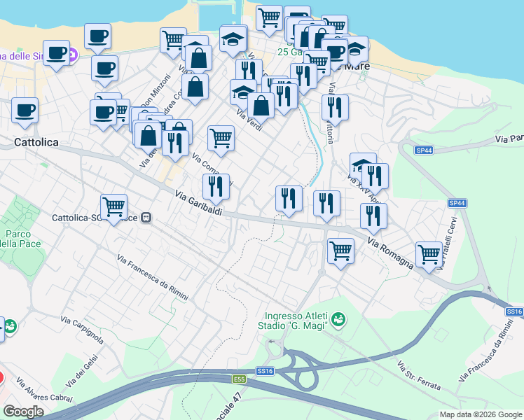Click the Via Carpignola label
The image size is (524, 420).
pos(82,330)
